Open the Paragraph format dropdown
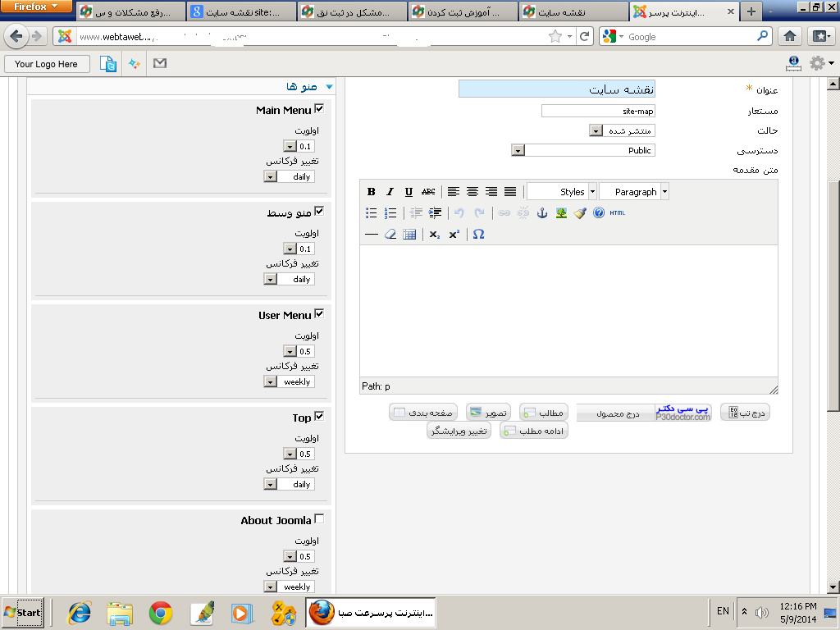Screen dimensions: 840x630 tap(634, 192)
